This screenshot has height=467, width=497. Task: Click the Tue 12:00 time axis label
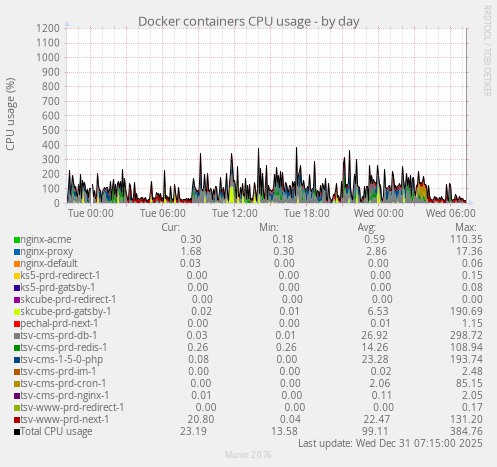235,213
